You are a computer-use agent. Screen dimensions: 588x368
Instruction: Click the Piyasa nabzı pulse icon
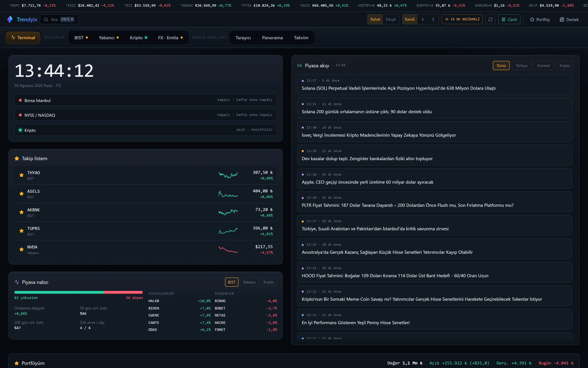pyautogui.click(x=17, y=282)
